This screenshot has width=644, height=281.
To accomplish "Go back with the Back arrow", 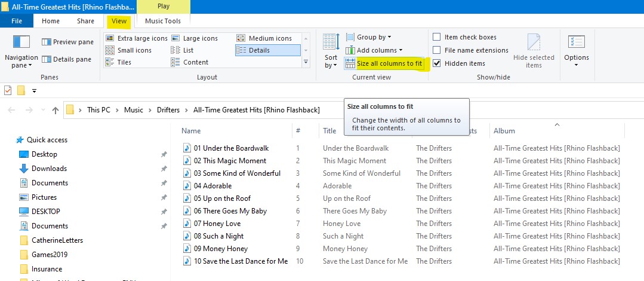I will click(x=11, y=110).
